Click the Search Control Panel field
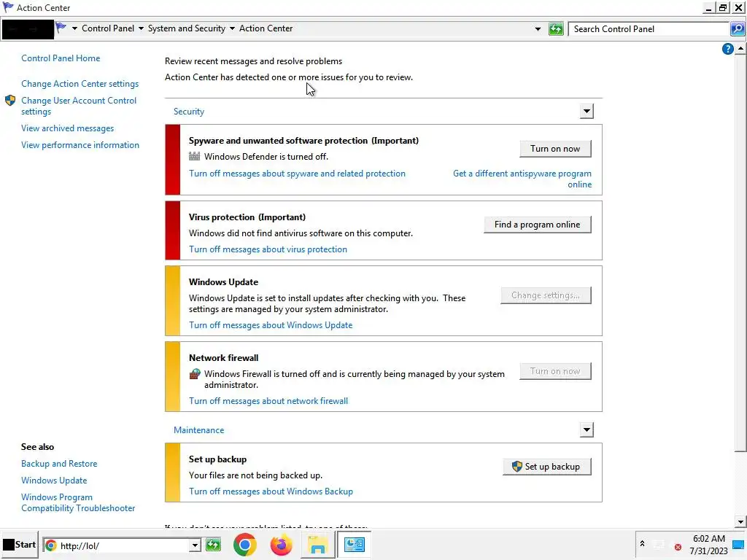 (x=649, y=29)
